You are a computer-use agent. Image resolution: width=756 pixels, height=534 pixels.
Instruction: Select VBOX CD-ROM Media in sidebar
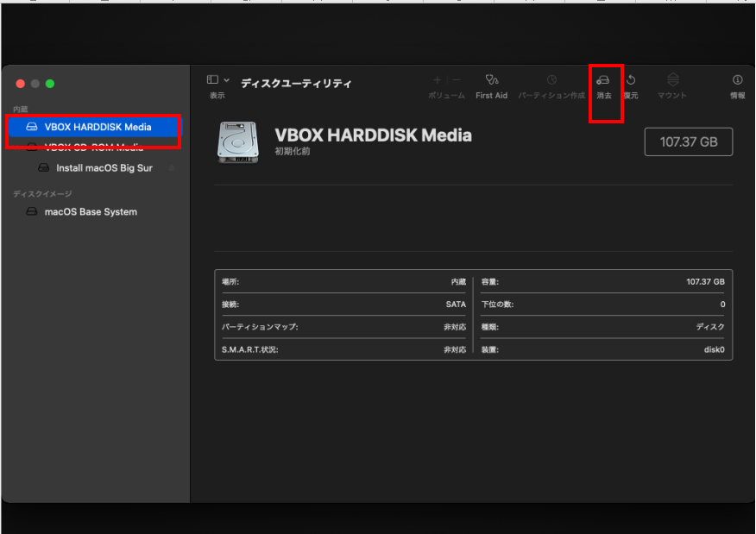tap(95, 147)
